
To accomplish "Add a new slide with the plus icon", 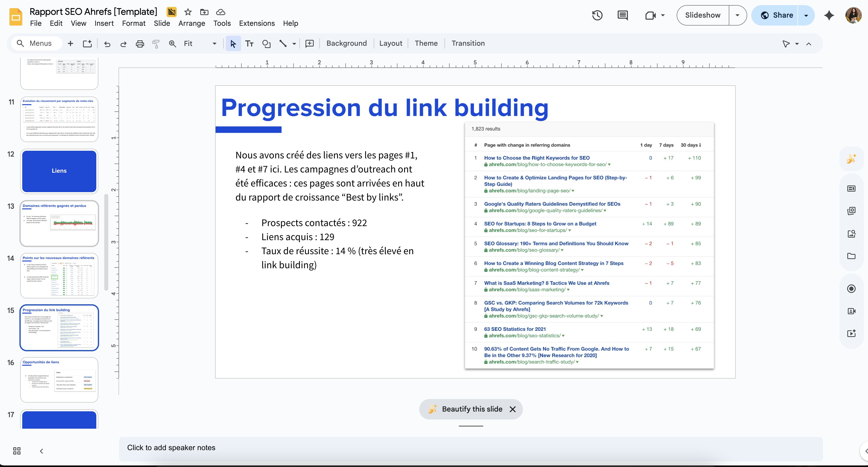I will (x=71, y=43).
